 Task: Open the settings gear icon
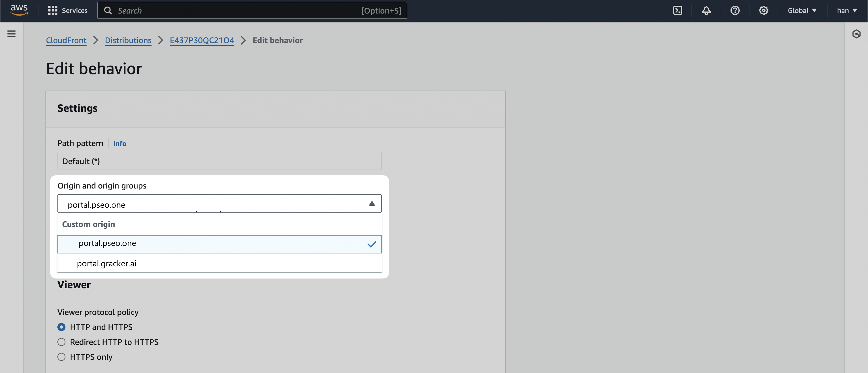pos(764,10)
